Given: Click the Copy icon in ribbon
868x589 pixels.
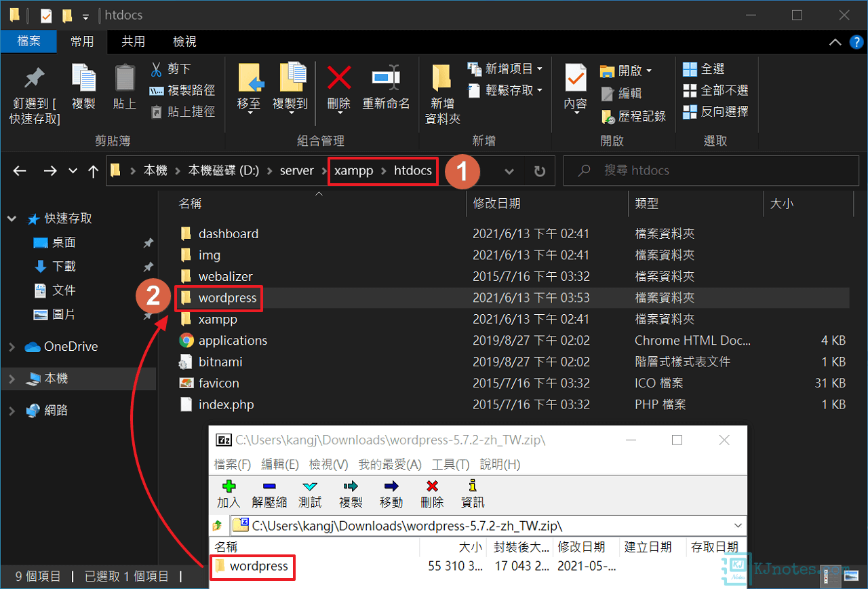Looking at the screenshot, I should [x=83, y=79].
